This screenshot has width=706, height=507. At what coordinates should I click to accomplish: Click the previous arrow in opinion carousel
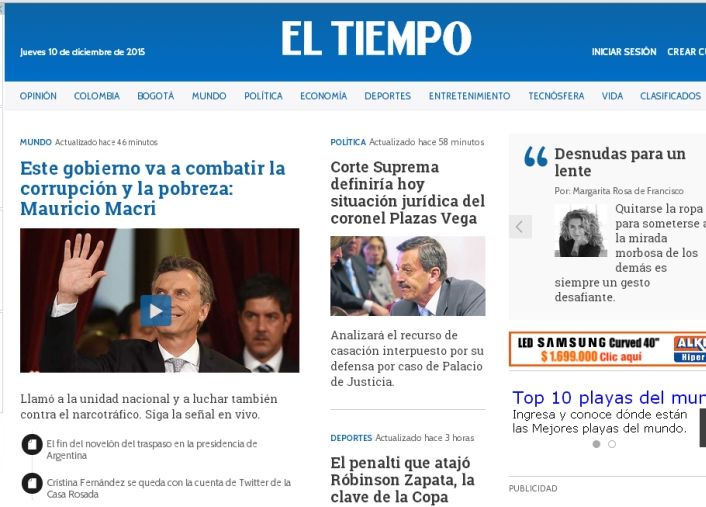(x=520, y=226)
